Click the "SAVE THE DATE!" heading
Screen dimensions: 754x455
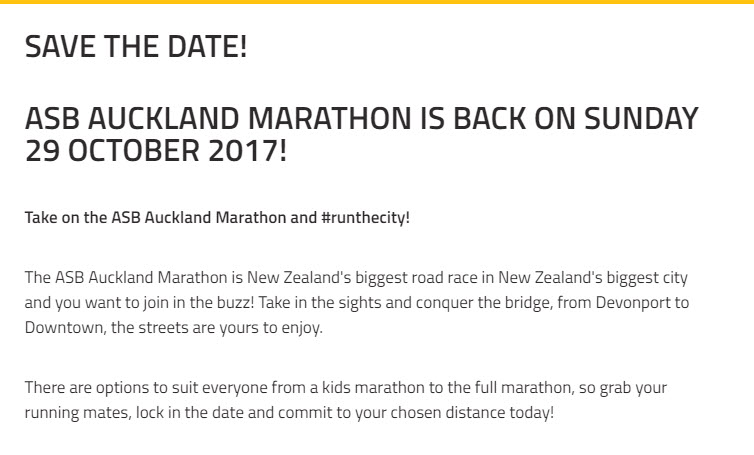click(136, 46)
